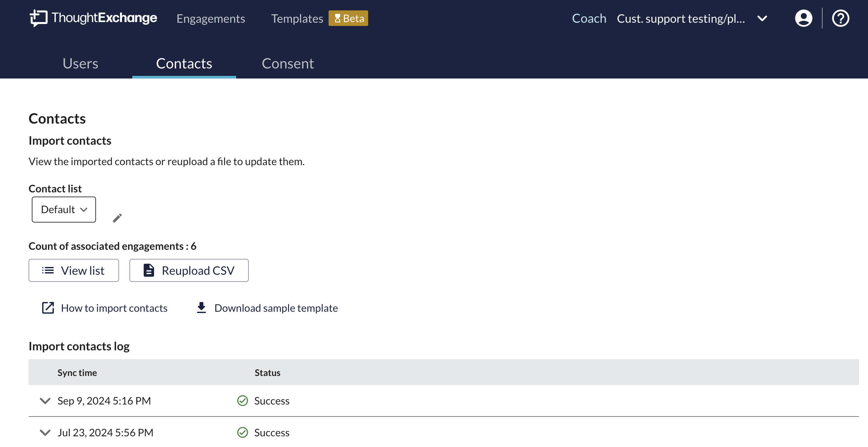Click the green check icon for Sep 9 import
The height and width of the screenshot is (447, 868).
(x=242, y=401)
